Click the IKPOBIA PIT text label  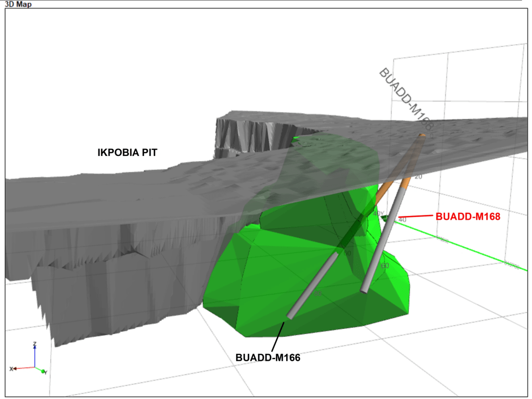coord(126,152)
